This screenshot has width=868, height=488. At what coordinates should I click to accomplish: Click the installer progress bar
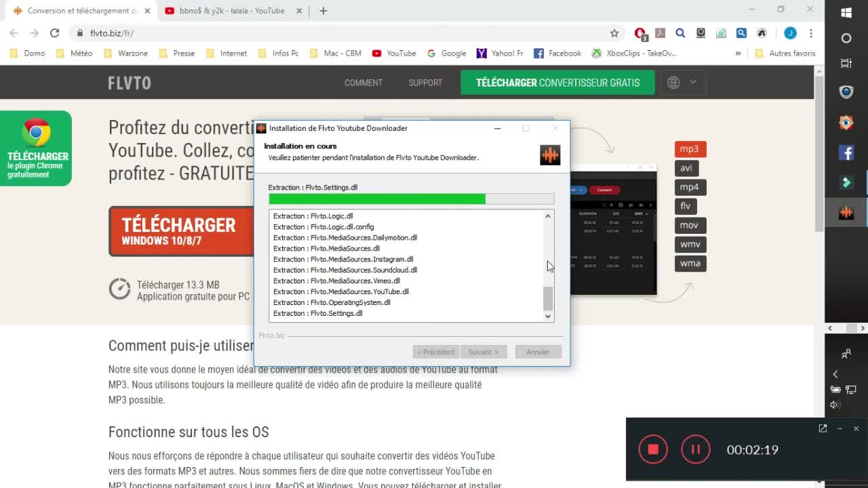pyautogui.click(x=412, y=199)
